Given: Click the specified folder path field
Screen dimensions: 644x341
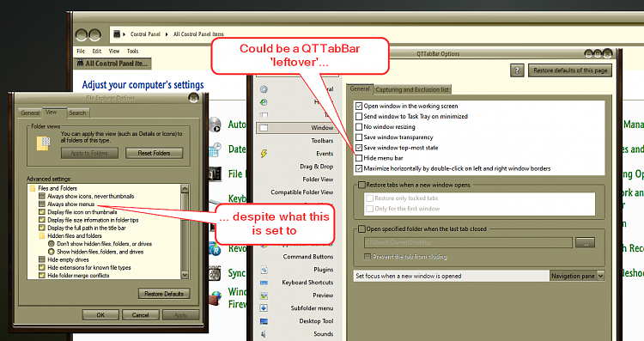Looking at the screenshot, I should pos(468,243).
